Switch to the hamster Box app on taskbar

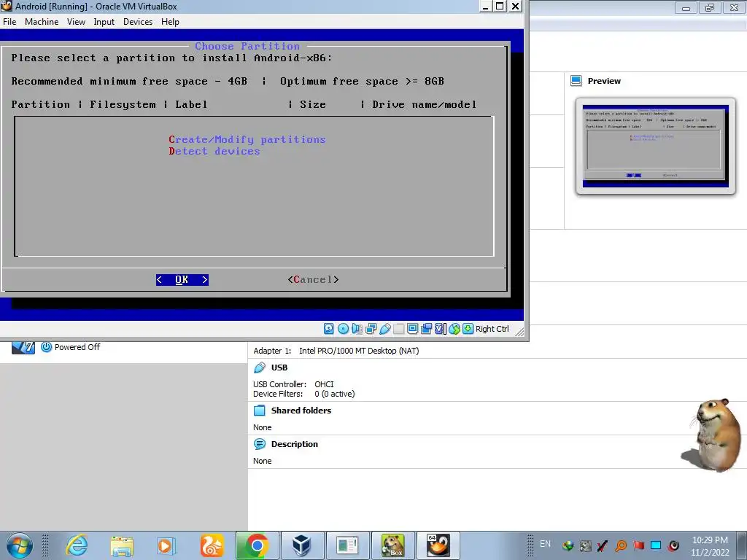392,545
